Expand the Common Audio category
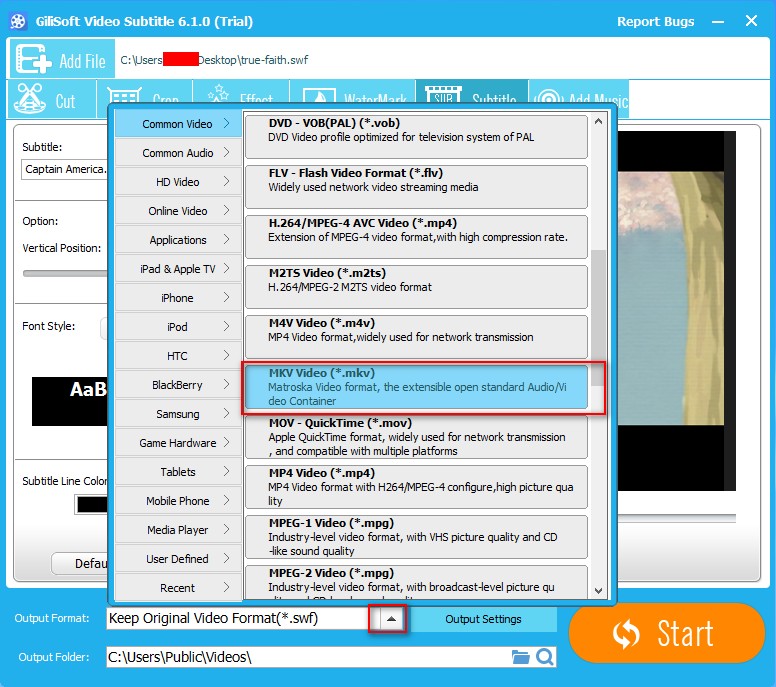 tap(178, 153)
